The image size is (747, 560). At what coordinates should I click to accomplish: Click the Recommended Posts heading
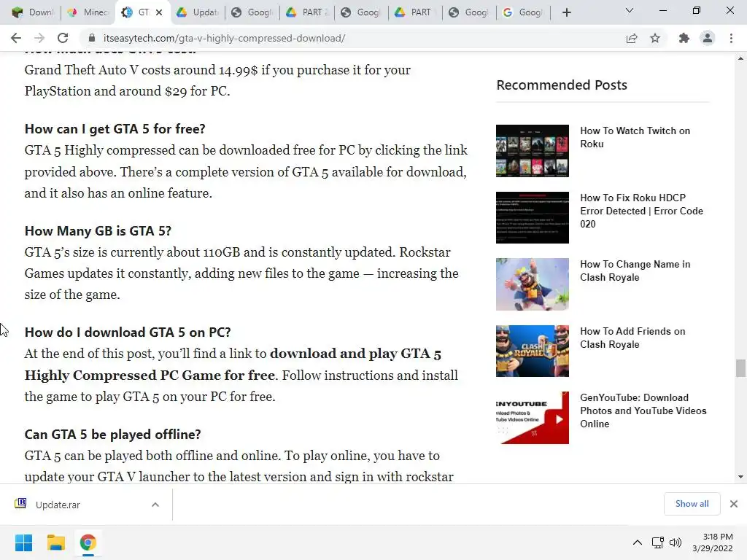click(x=562, y=85)
